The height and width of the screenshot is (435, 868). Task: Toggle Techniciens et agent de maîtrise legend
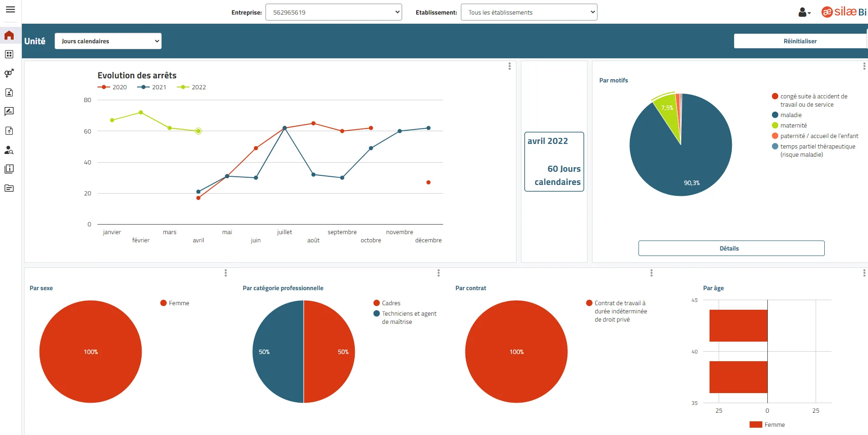pyautogui.click(x=405, y=317)
